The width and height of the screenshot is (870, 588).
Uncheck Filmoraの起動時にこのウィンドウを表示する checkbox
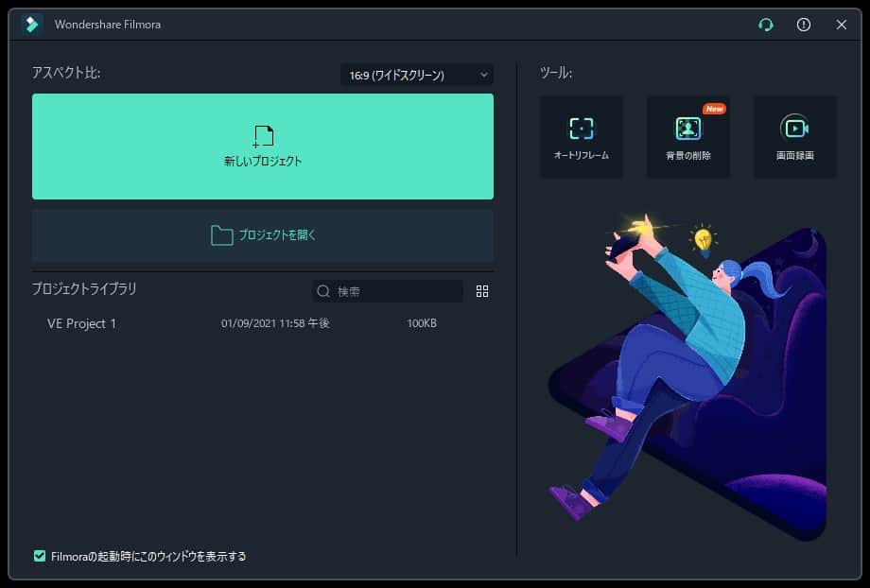pyautogui.click(x=40, y=556)
